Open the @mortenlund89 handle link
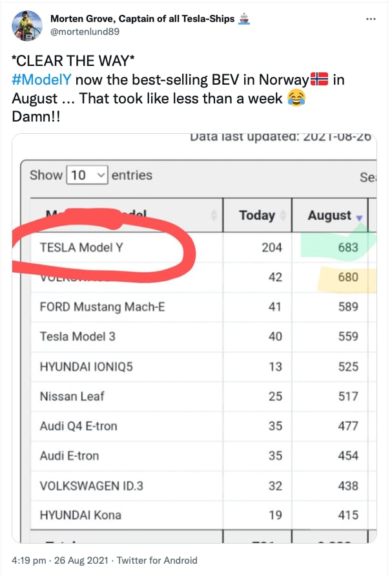The width and height of the screenshot is (392, 576). click(85, 32)
